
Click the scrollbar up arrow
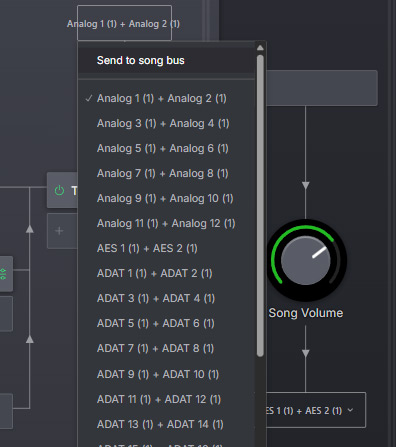(260, 48)
